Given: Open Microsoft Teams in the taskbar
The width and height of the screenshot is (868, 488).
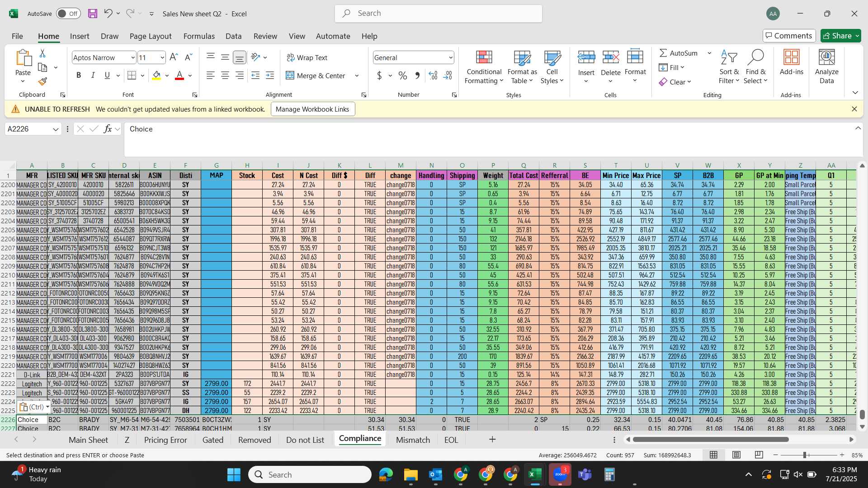Looking at the screenshot, I should (x=585, y=474).
